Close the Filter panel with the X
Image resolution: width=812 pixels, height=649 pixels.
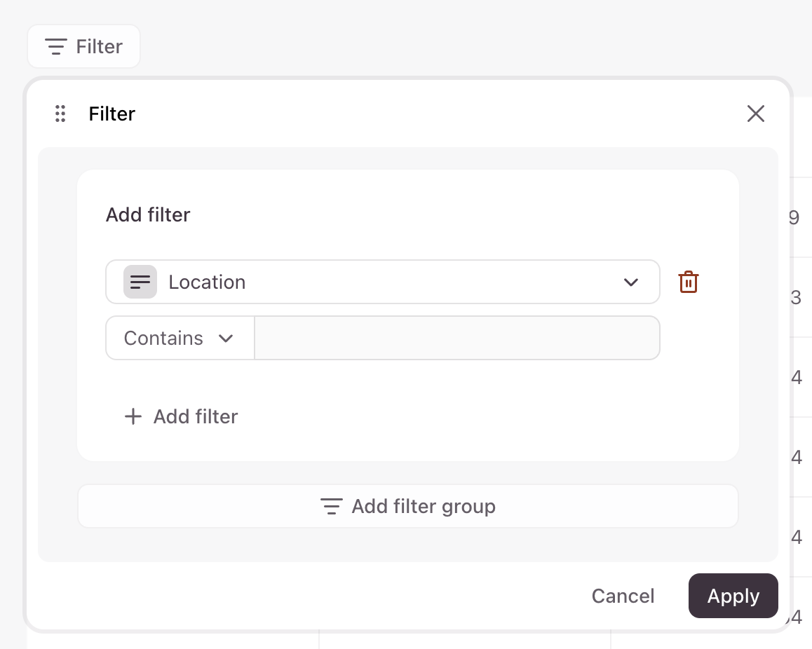(x=755, y=114)
